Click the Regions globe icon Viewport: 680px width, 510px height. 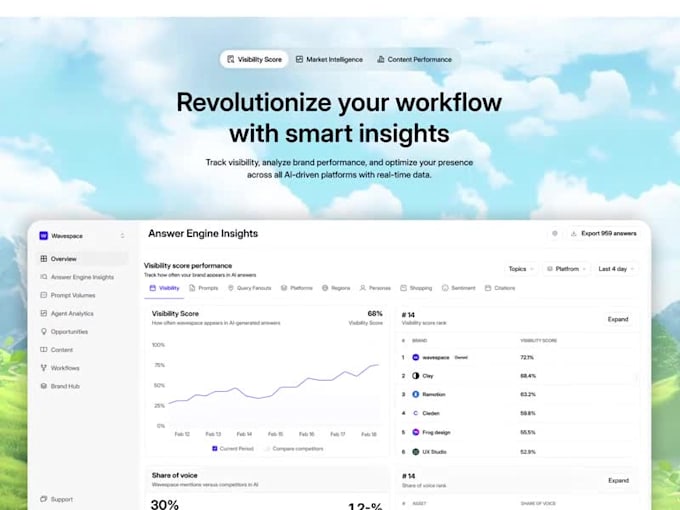pyautogui.click(x=325, y=288)
